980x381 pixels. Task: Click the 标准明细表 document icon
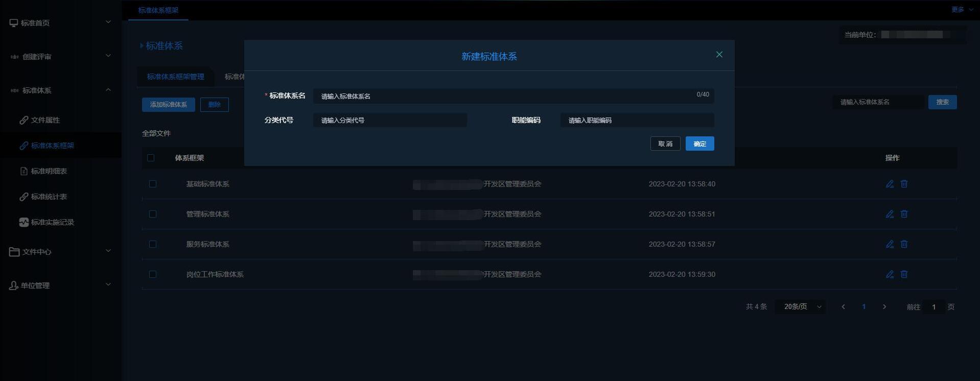click(24, 171)
